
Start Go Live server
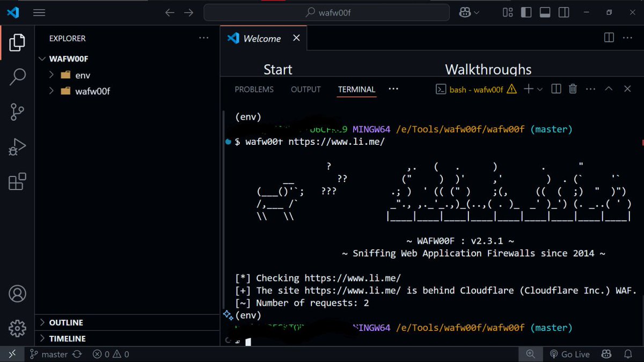[x=569, y=354]
